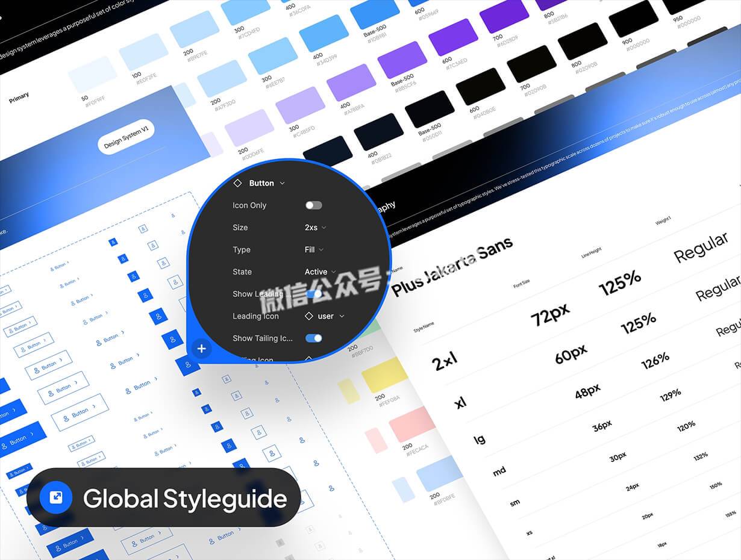Click the diamond icon next to user
This screenshot has width=741, height=560.
[x=309, y=316]
